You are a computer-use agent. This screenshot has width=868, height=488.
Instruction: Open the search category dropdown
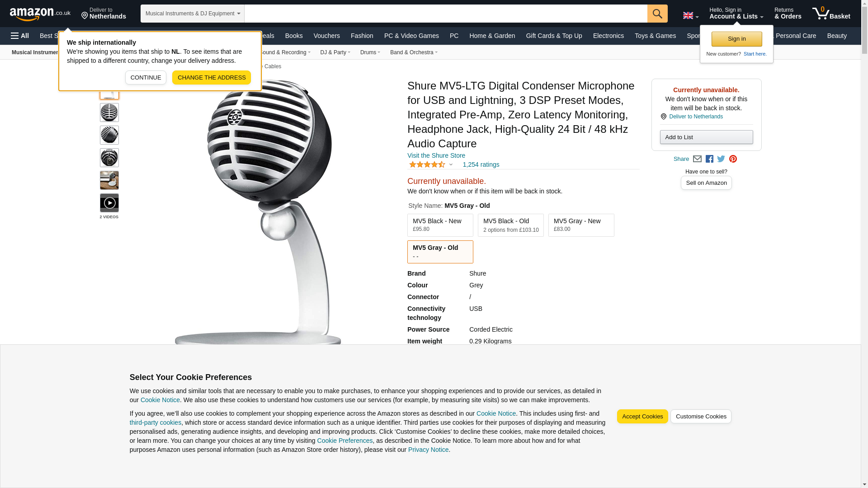[x=193, y=14]
